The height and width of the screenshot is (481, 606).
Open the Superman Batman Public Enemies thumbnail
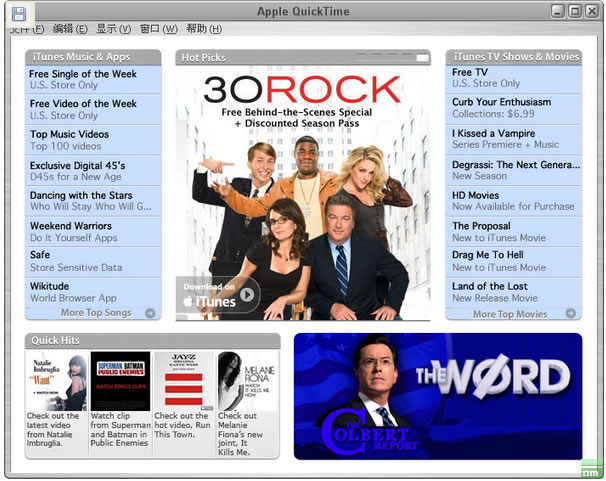[x=120, y=381]
